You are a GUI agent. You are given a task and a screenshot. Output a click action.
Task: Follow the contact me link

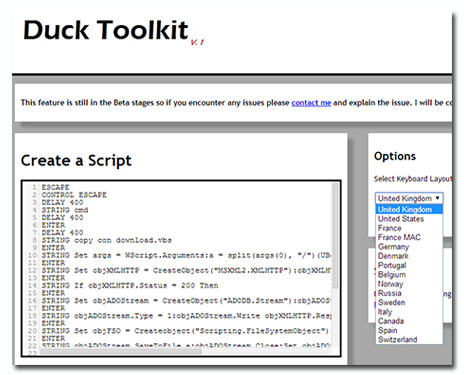(x=311, y=103)
